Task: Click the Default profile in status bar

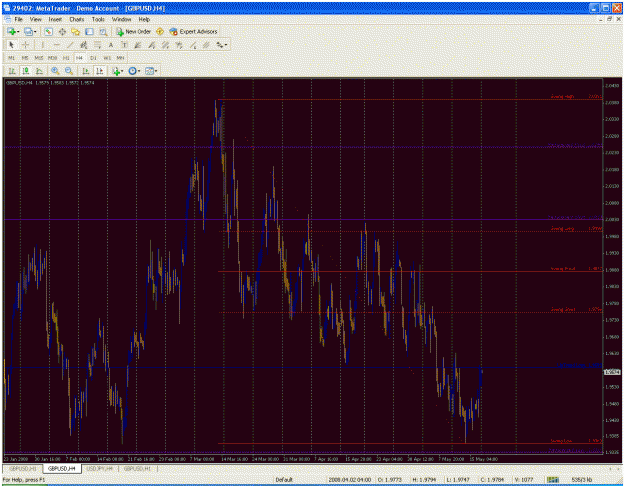Action: 284,480
